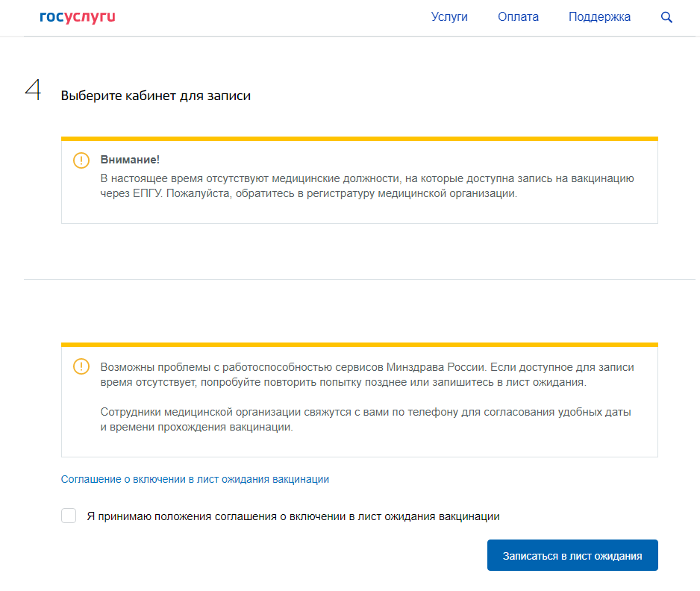The image size is (700, 591).
Task: Click the Госуслуги logo
Action: point(78,16)
